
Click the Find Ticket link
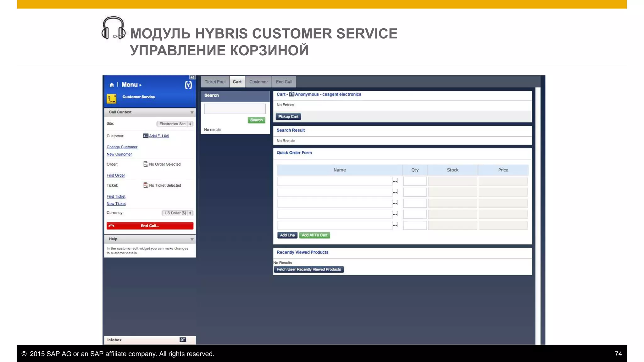pos(116,196)
